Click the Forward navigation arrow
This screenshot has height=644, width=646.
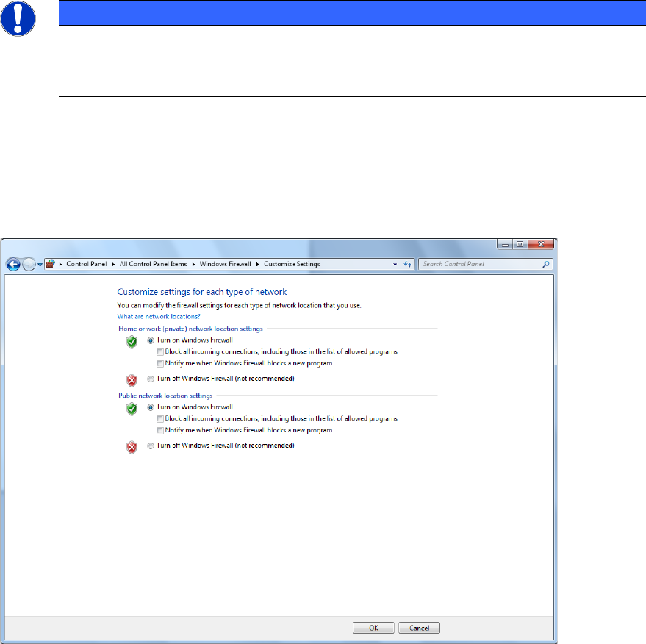[x=29, y=264]
